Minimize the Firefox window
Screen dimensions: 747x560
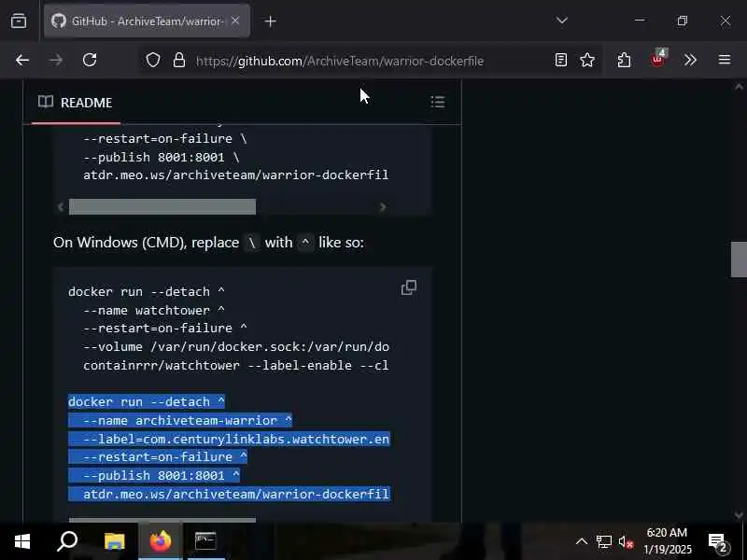[x=640, y=21]
